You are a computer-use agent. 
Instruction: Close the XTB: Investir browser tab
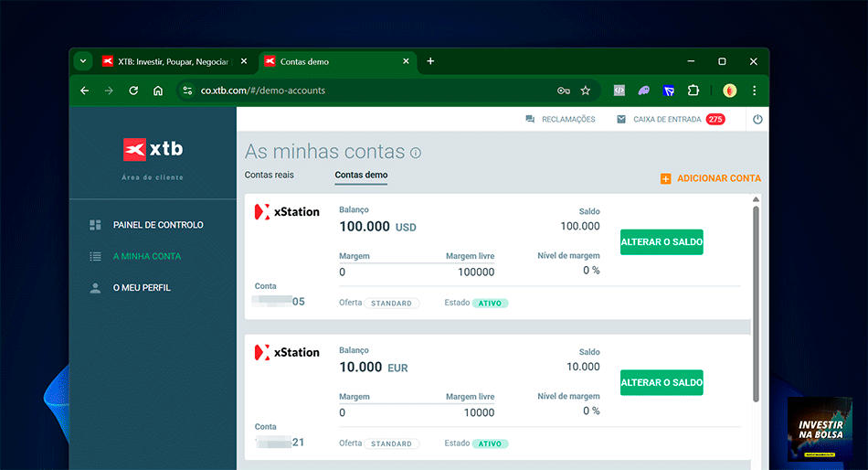tap(244, 61)
